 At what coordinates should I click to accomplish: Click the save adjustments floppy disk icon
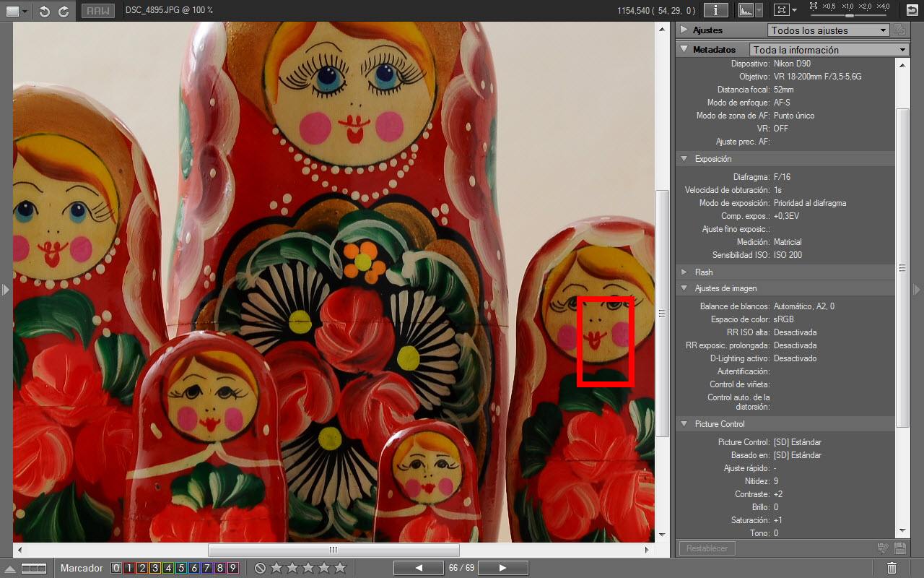click(x=899, y=548)
